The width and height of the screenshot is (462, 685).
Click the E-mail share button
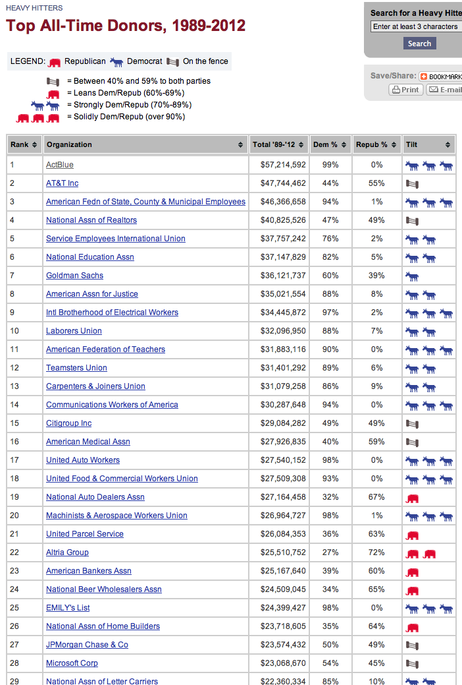click(444, 90)
